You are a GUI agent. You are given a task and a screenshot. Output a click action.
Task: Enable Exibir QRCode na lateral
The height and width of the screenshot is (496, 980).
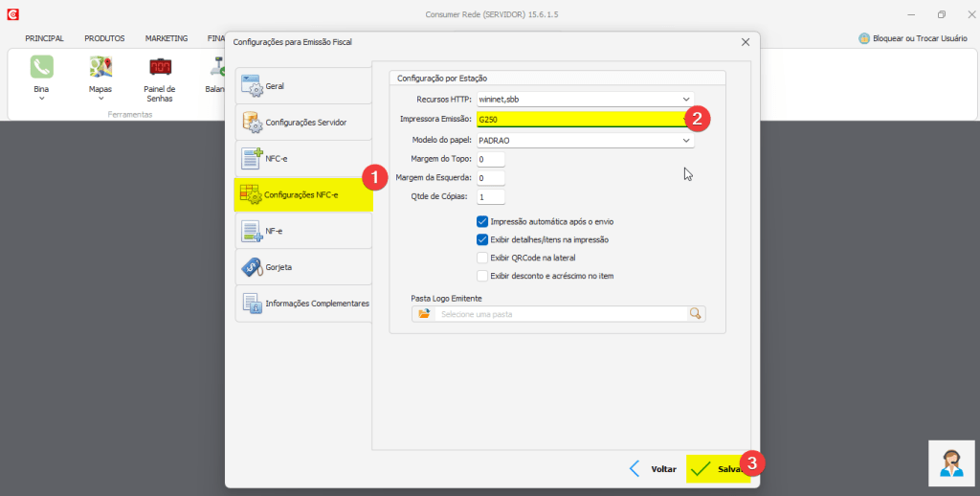482,258
